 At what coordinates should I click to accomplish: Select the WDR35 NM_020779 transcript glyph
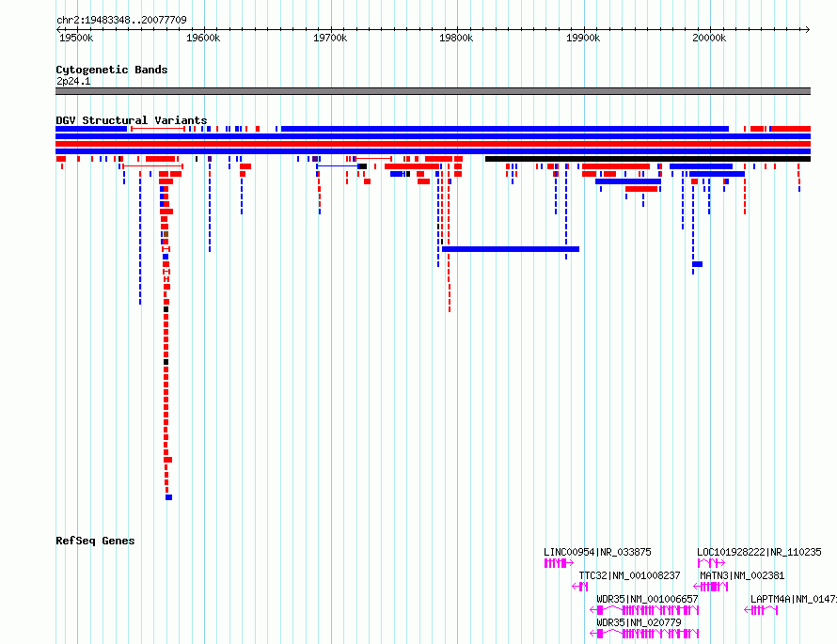[644, 634]
